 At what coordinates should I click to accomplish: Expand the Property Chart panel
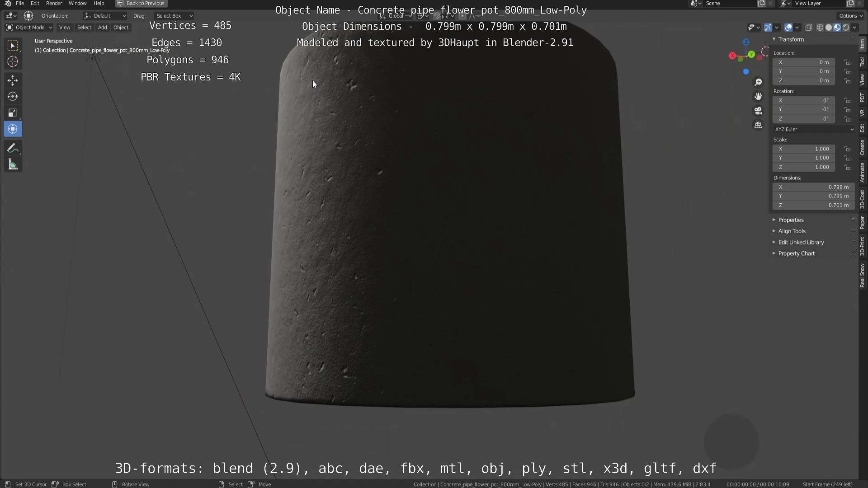(796, 253)
